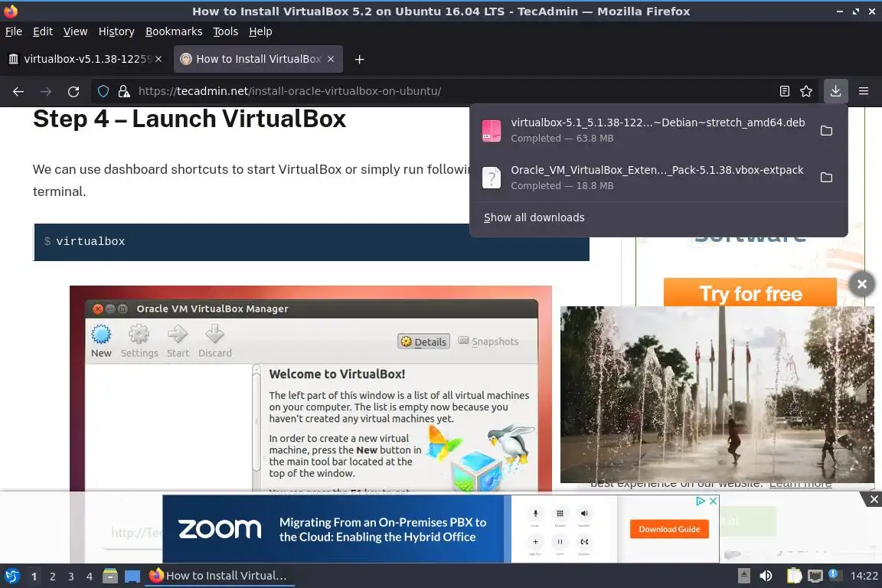
Task: Click the URL address bar
Action: (450, 91)
